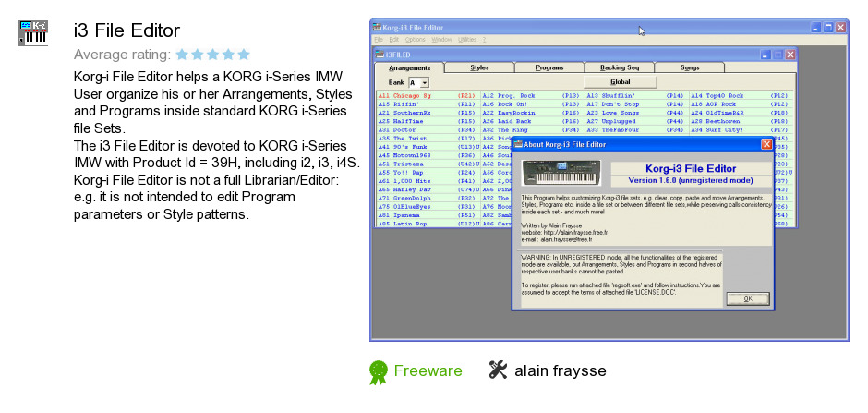Screen dimensions: 868x413
Task: Click the About dialog title bar icon
Action: click(518, 144)
